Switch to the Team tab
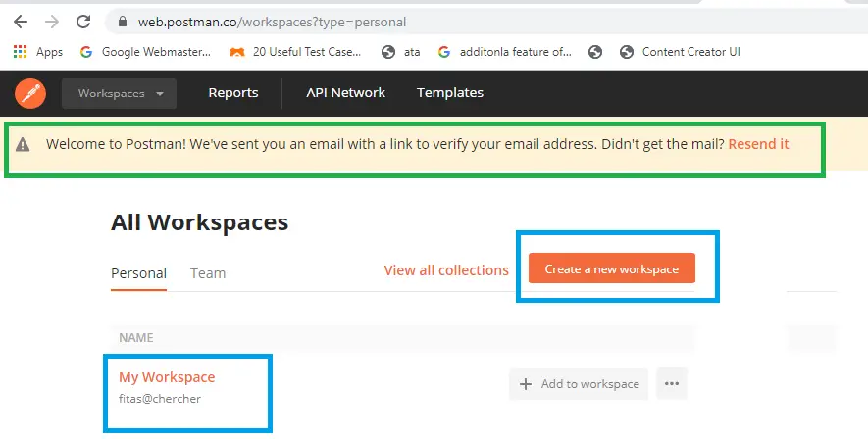The width and height of the screenshot is (868, 439). 208,273
